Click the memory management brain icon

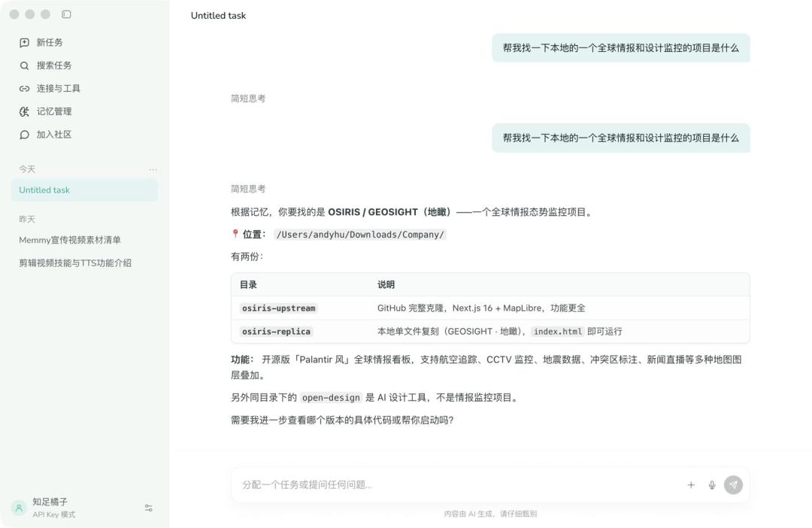pos(24,111)
